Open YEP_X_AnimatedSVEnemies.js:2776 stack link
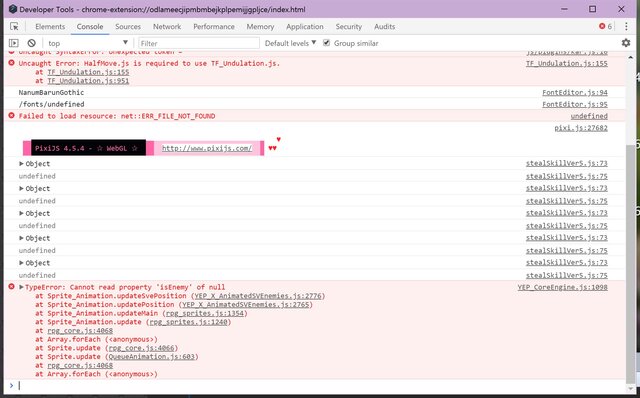The height and width of the screenshot is (398, 640). (x=258, y=296)
